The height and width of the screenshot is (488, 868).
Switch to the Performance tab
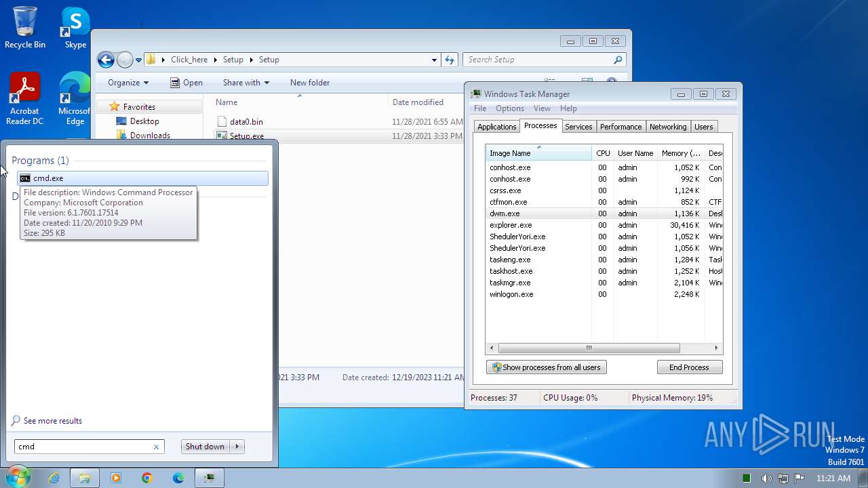click(x=620, y=127)
